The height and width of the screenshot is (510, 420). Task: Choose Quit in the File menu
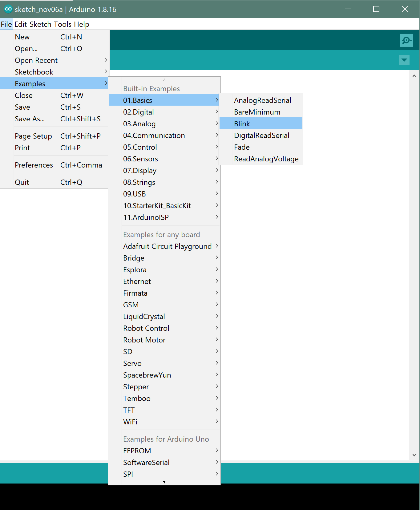[54, 182]
